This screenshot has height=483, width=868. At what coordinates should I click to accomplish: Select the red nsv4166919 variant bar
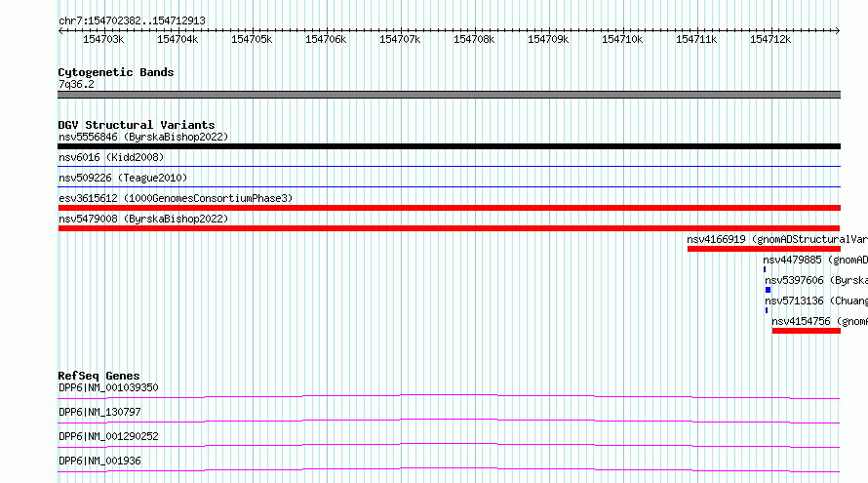tap(764, 249)
